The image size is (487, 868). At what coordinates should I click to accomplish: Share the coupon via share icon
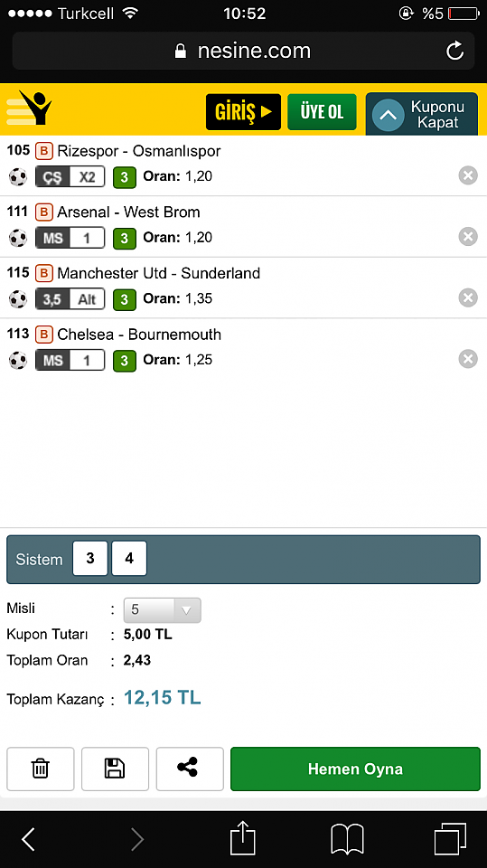pos(190,769)
